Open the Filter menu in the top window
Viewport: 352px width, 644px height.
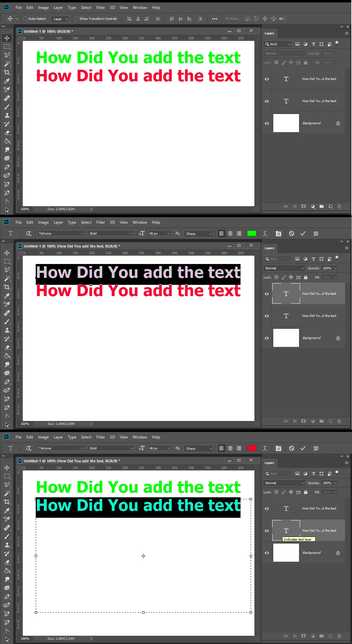[101, 8]
